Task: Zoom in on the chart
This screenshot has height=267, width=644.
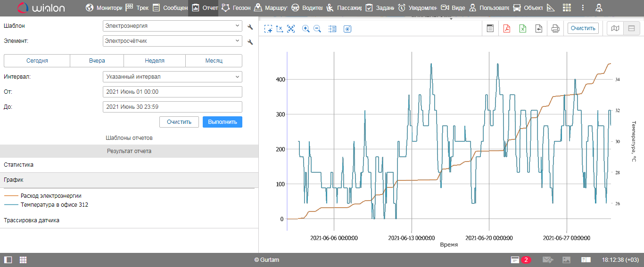Action: [305, 29]
